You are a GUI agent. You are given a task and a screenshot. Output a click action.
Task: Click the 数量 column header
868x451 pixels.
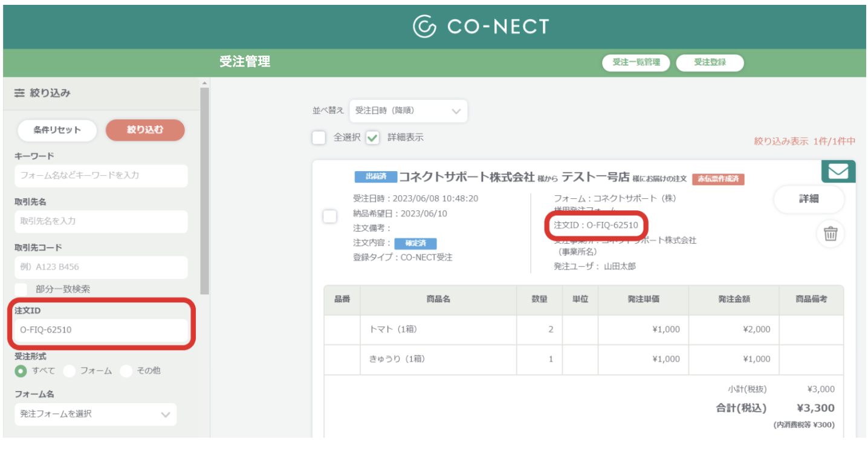point(539,300)
